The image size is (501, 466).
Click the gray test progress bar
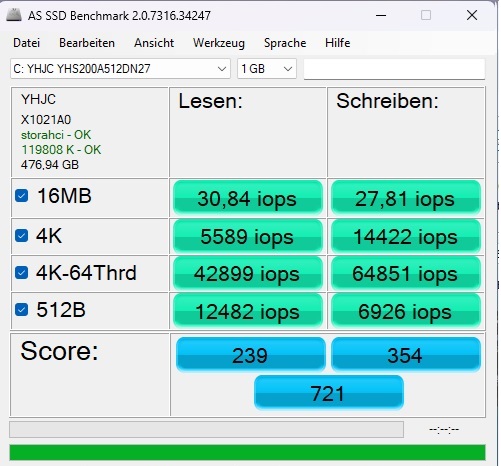(206, 429)
